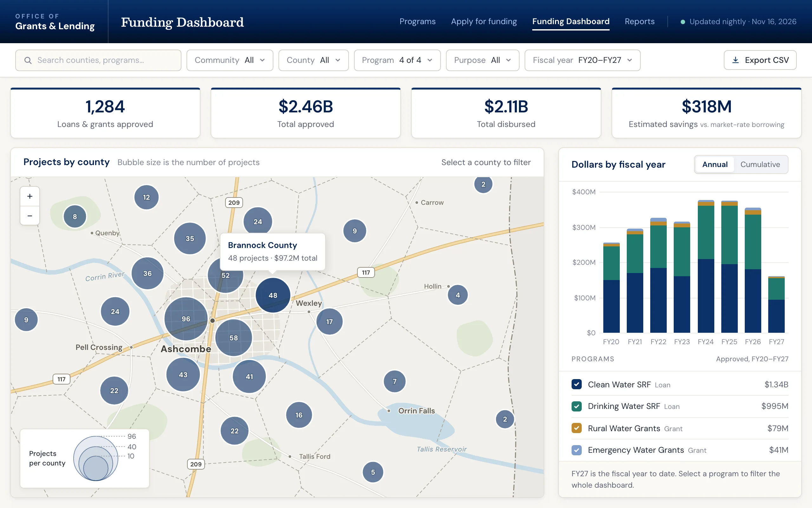The height and width of the screenshot is (508, 812).
Task: Click the Estimated savings $318M card
Action: click(x=706, y=113)
